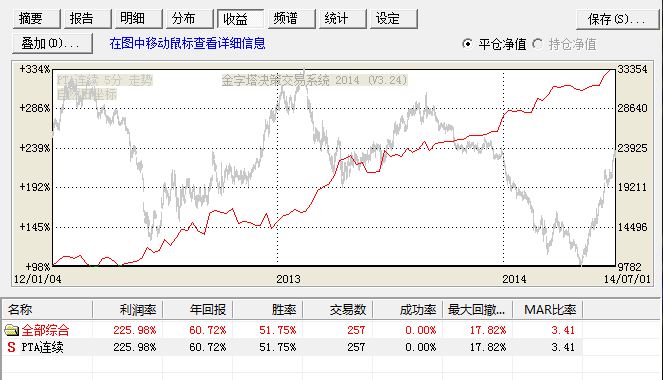Switch to the 统计 tab

[x=342, y=19]
